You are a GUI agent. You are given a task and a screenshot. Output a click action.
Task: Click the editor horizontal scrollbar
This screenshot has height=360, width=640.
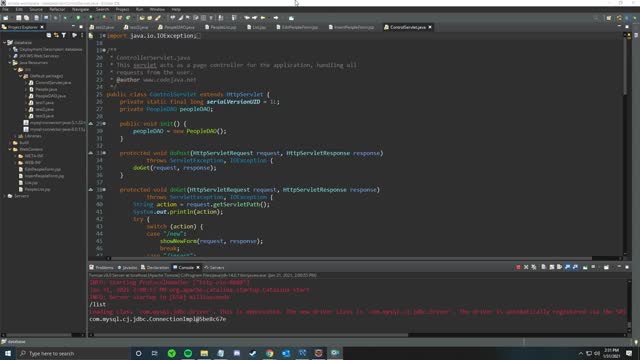[351, 258]
